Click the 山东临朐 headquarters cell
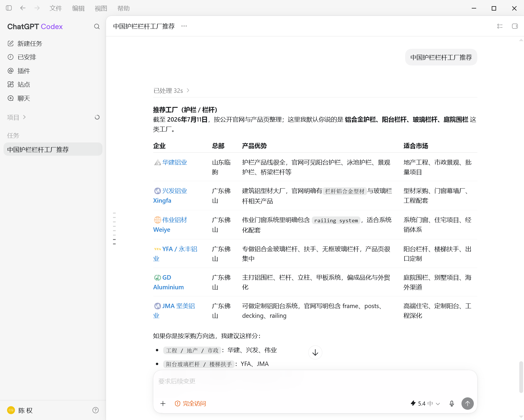Image resolution: width=524 pixels, height=420 pixels. 221,167
